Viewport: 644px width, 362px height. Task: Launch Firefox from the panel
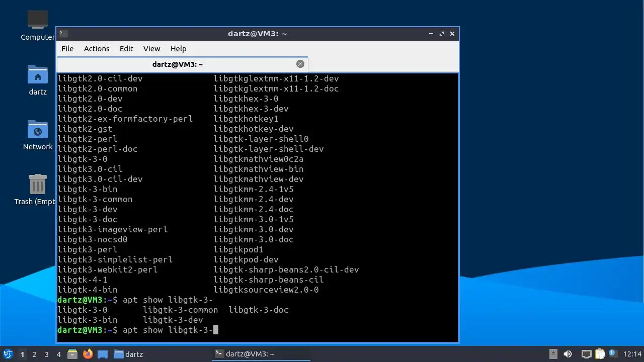[x=88, y=354]
